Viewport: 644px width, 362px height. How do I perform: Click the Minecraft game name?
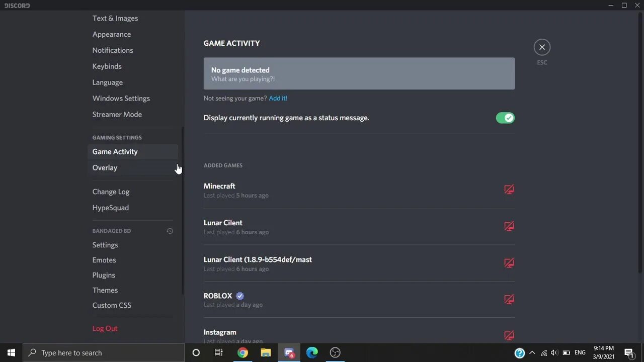pos(219,186)
